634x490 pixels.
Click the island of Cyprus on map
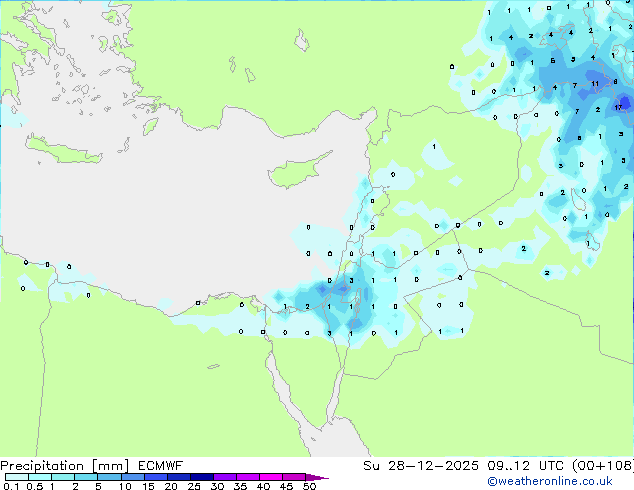293,172
